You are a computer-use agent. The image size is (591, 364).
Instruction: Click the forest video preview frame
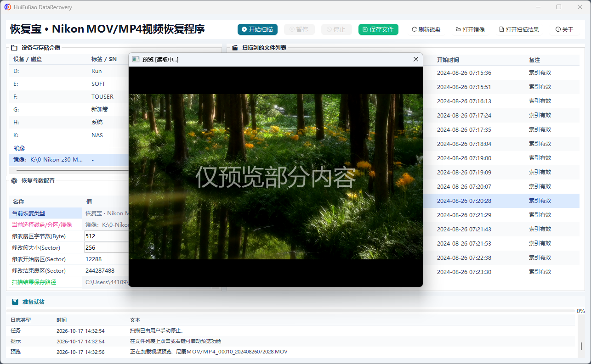point(276,177)
